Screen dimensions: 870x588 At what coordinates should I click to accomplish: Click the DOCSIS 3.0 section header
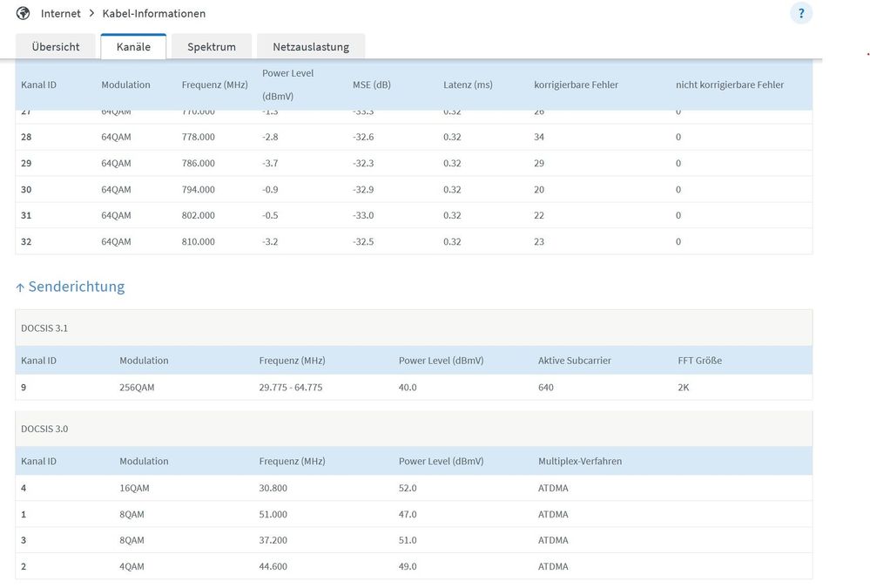[414, 429]
